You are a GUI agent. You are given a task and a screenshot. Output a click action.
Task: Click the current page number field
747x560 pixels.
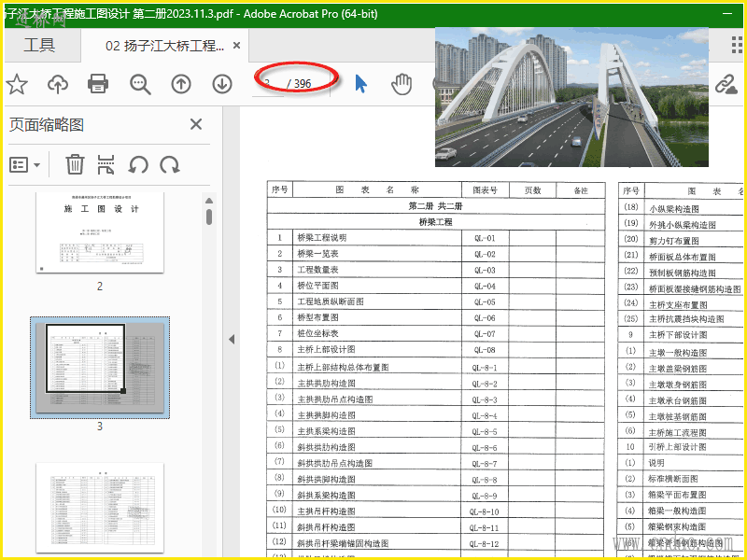pos(267,84)
